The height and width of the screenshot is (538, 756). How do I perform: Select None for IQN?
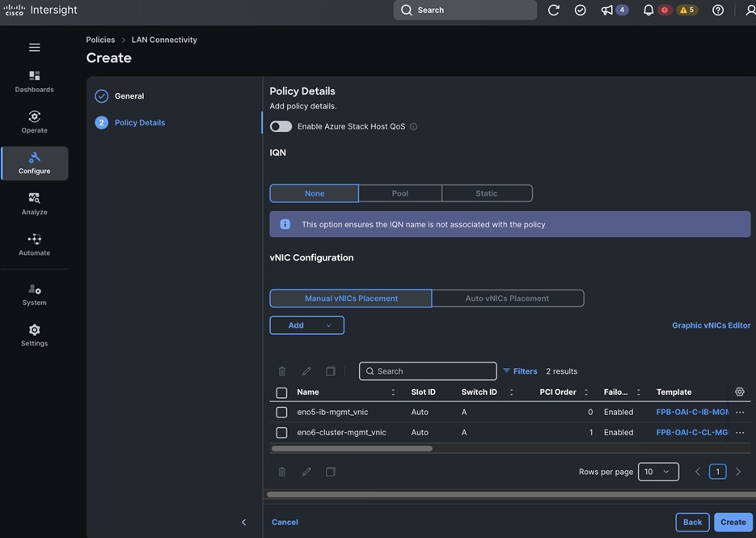[315, 193]
